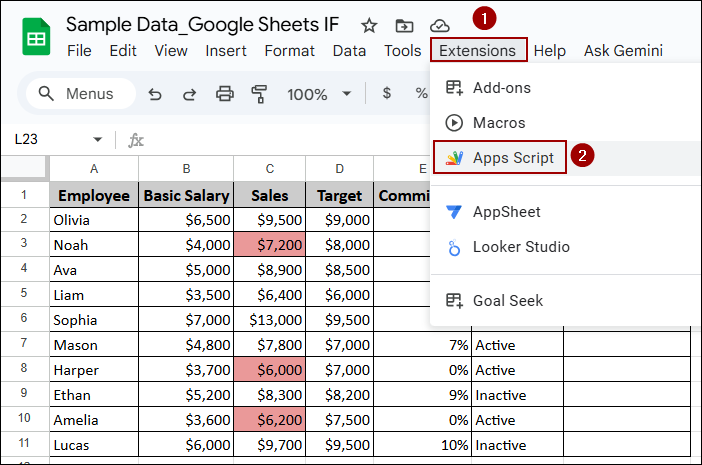Click the undo arrow in toolbar
This screenshot has width=702, height=465.
coord(155,94)
